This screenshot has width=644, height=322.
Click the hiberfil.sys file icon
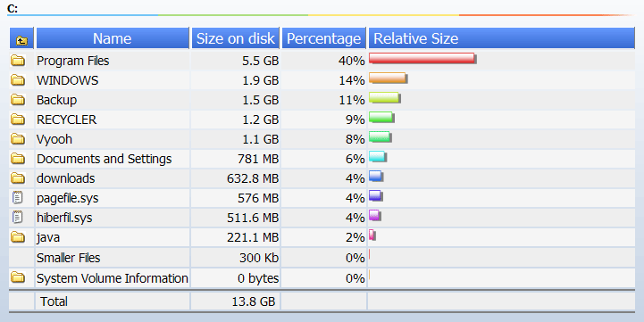click(x=17, y=217)
